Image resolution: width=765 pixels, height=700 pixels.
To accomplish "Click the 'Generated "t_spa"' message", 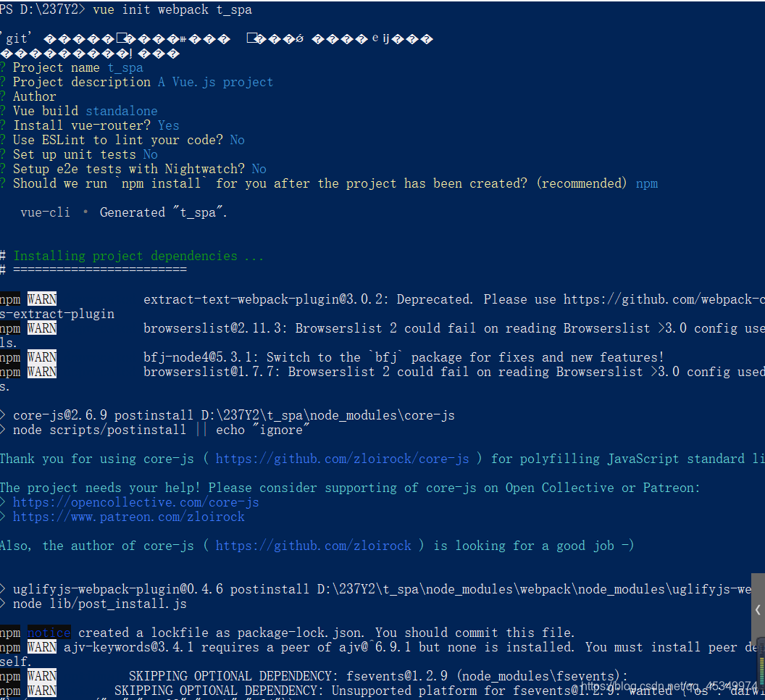I will [163, 212].
